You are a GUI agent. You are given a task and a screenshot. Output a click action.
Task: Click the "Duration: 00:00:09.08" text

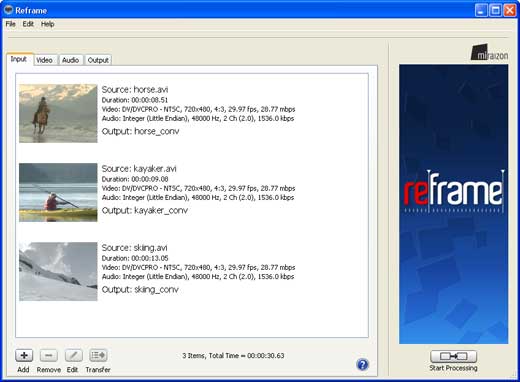click(x=135, y=179)
